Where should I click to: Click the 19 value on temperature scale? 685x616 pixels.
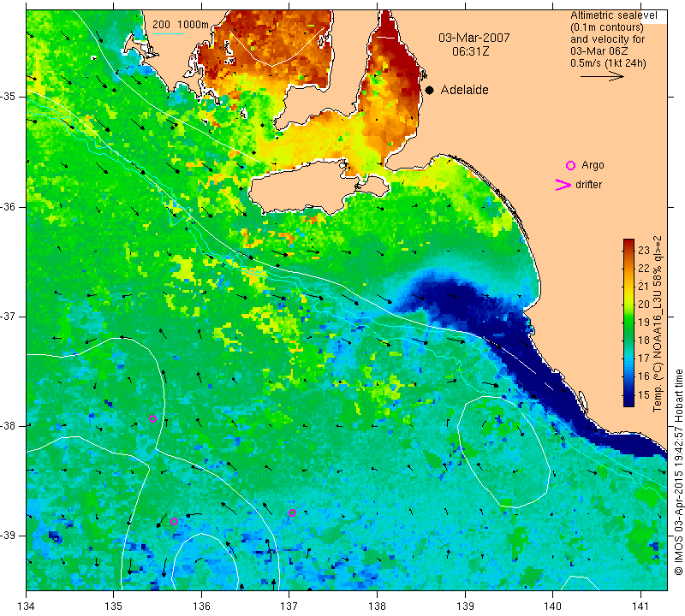(644, 323)
